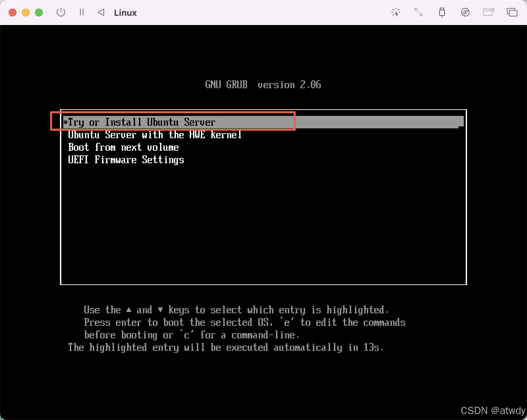Open the USB devices icon
Image resolution: width=527 pixels, height=420 pixels.
click(442, 13)
